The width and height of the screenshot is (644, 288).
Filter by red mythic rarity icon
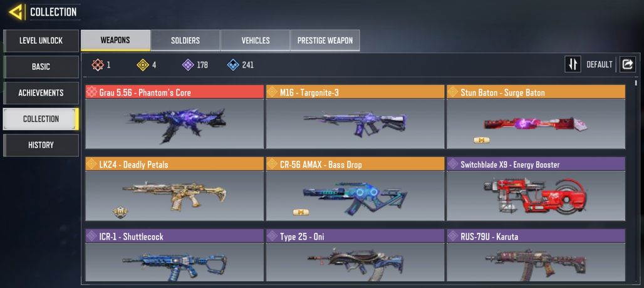[97, 65]
